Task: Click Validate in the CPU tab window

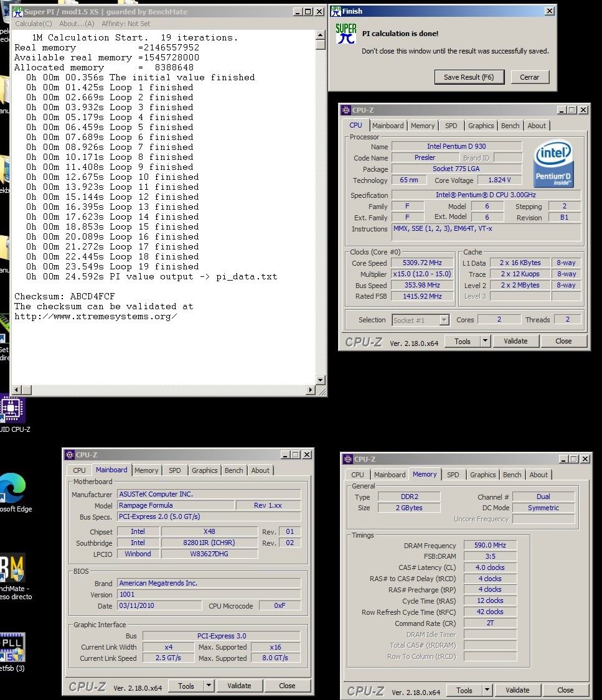Action: pyautogui.click(x=515, y=341)
